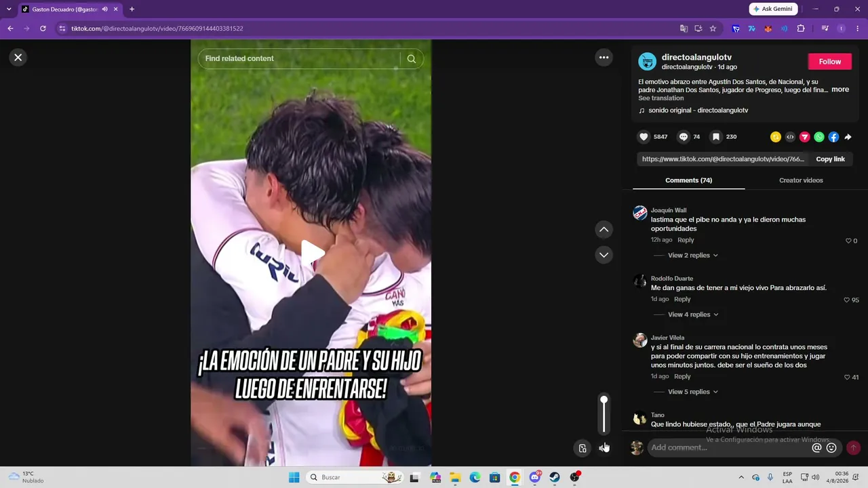Open a new browser tab
The image size is (868, 488).
click(132, 9)
